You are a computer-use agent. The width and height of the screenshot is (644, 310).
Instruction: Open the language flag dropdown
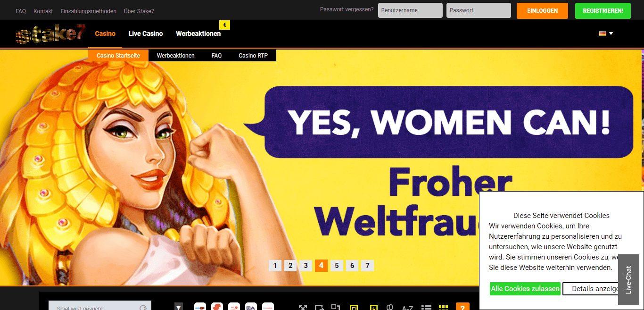click(x=606, y=34)
